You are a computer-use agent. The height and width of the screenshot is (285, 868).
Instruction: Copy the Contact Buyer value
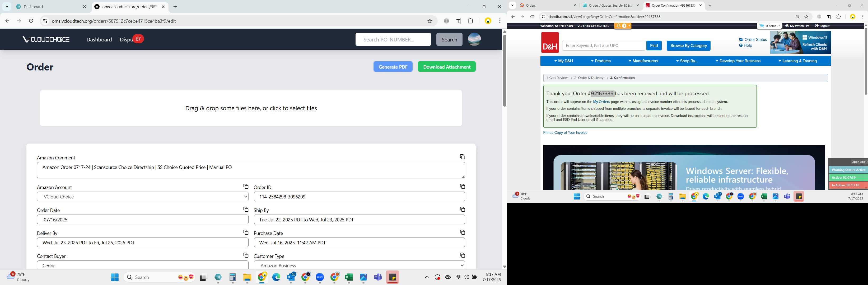point(246,255)
